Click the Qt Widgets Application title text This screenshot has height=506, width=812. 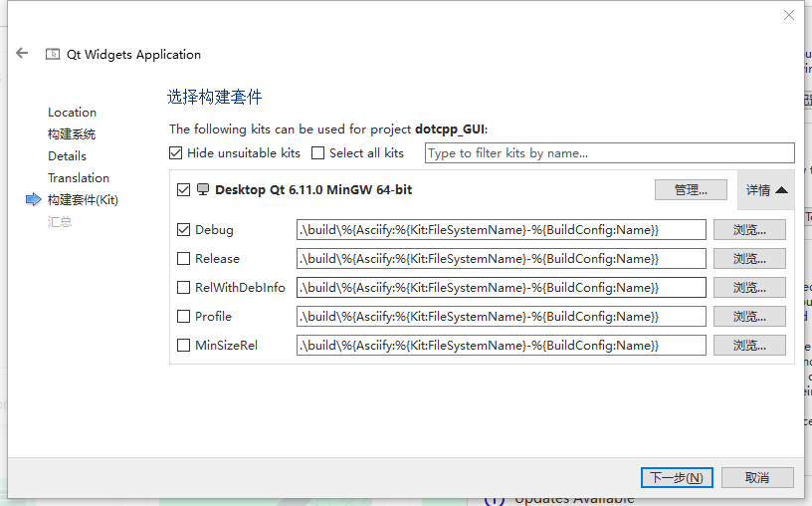[x=133, y=55]
